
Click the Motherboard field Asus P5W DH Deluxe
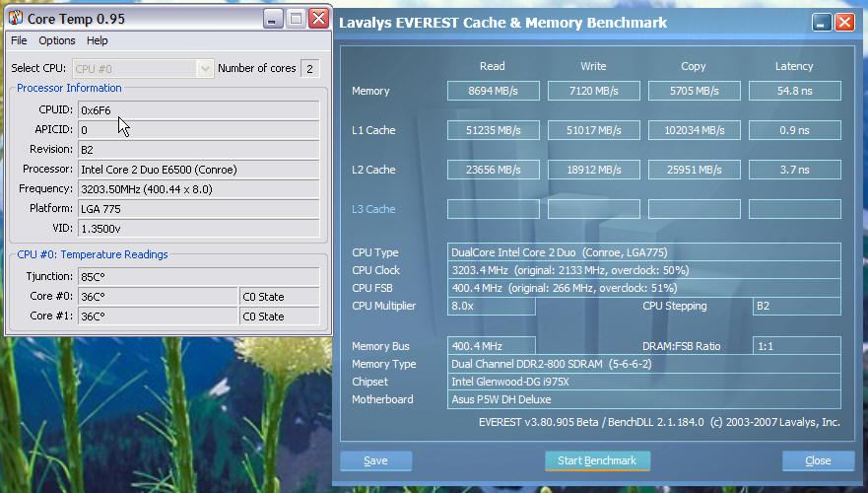tap(643, 399)
